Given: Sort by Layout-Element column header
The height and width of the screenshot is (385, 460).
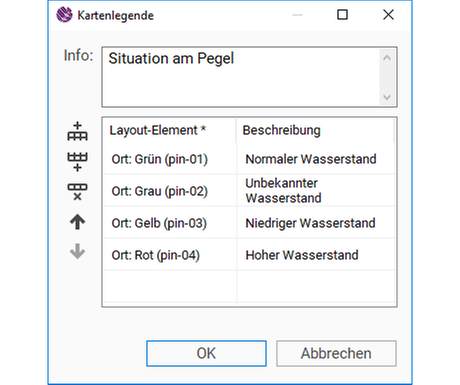Looking at the screenshot, I should [x=169, y=130].
